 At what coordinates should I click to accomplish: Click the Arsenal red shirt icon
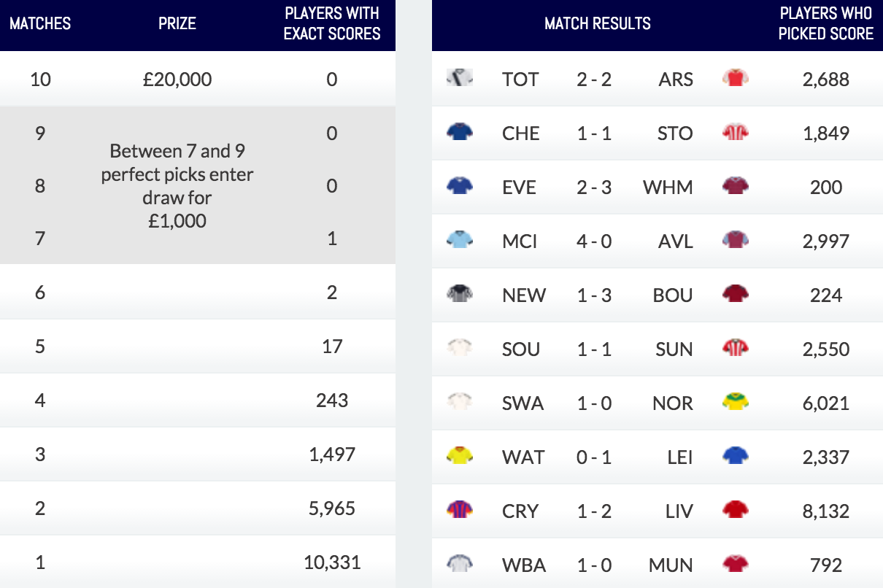tap(736, 77)
